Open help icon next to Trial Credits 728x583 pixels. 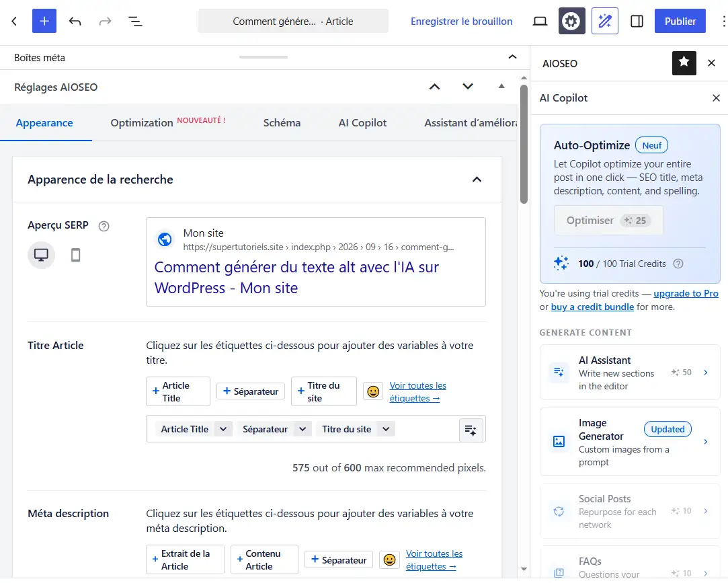click(678, 264)
